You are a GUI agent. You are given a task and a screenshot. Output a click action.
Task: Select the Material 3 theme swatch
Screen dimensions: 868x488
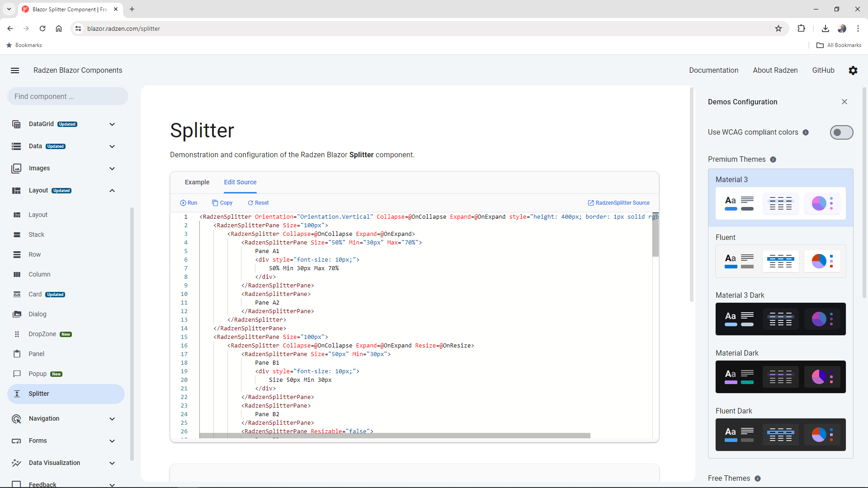[x=780, y=203]
